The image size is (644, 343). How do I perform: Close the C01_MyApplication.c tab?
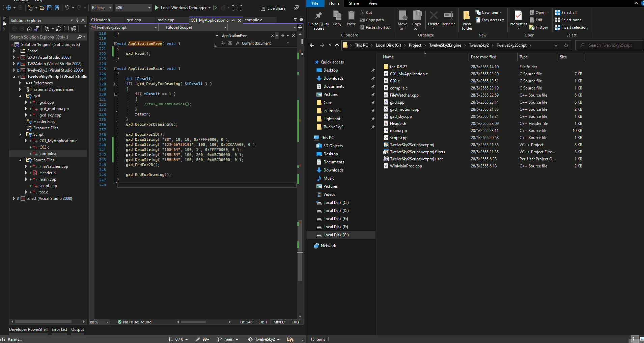(x=240, y=20)
